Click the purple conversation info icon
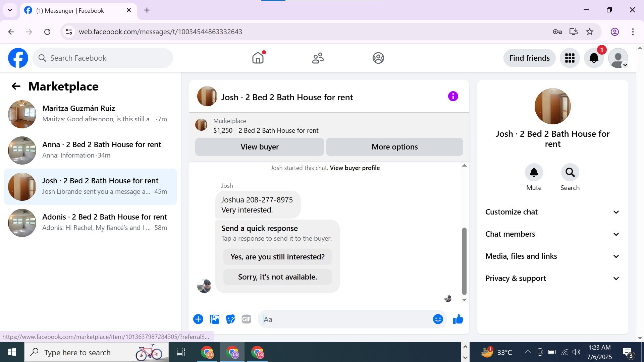This screenshot has height=362, width=644. (x=453, y=97)
